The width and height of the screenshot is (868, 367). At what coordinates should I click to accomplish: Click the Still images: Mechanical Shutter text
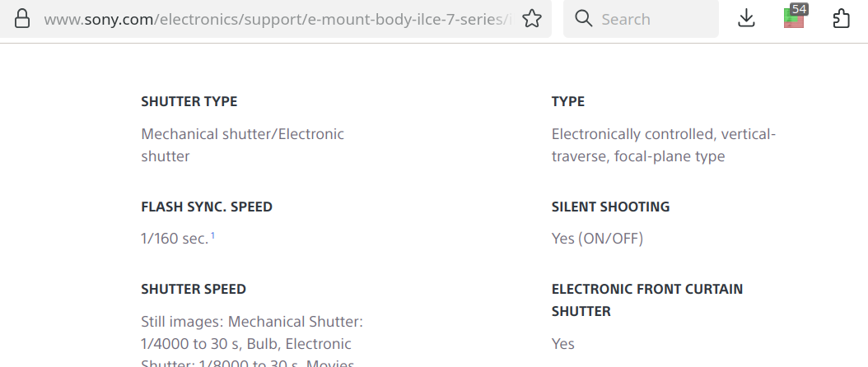pyautogui.click(x=252, y=321)
